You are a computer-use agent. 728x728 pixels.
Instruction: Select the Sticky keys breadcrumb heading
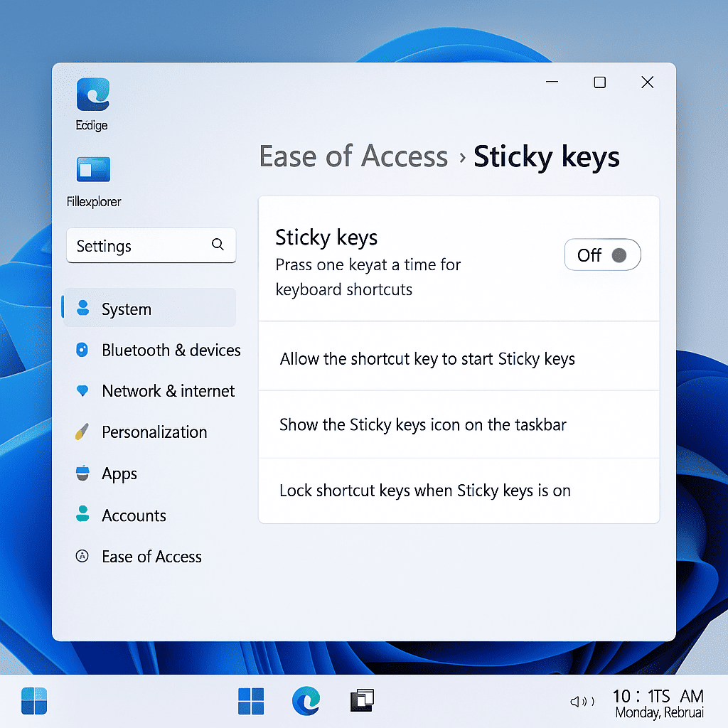tap(546, 156)
